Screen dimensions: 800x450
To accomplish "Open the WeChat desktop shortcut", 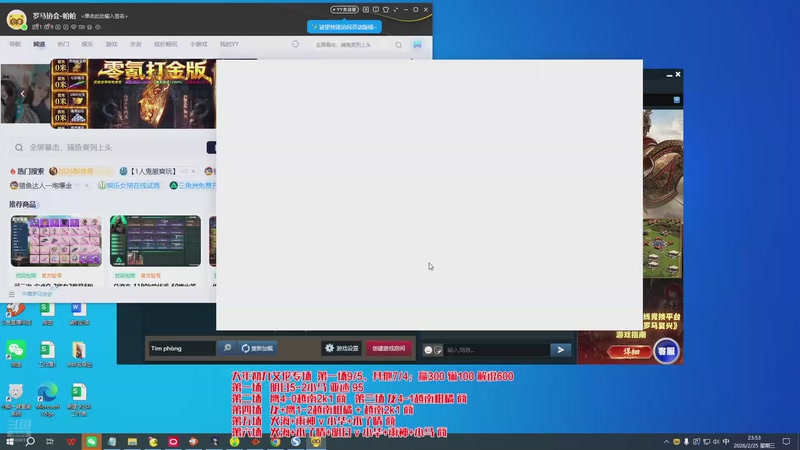I will point(16,354).
